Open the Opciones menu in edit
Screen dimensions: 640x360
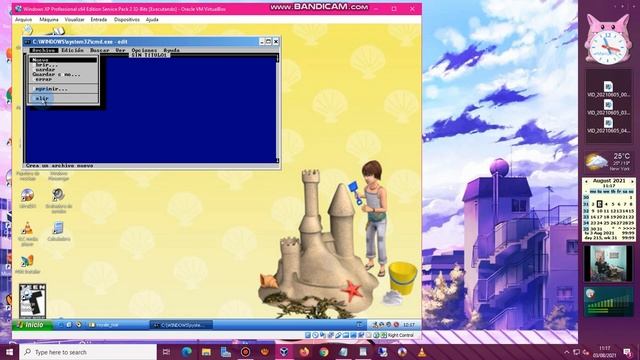coord(144,50)
